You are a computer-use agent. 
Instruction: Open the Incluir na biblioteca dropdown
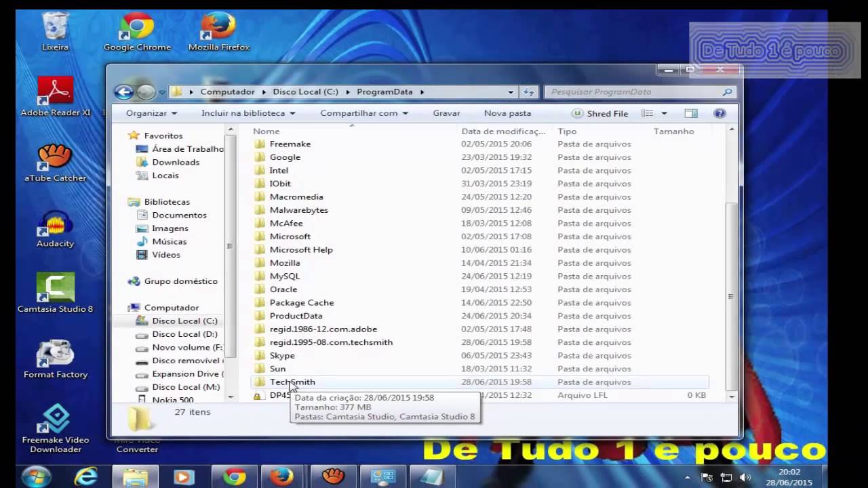pyautogui.click(x=248, y=113)
